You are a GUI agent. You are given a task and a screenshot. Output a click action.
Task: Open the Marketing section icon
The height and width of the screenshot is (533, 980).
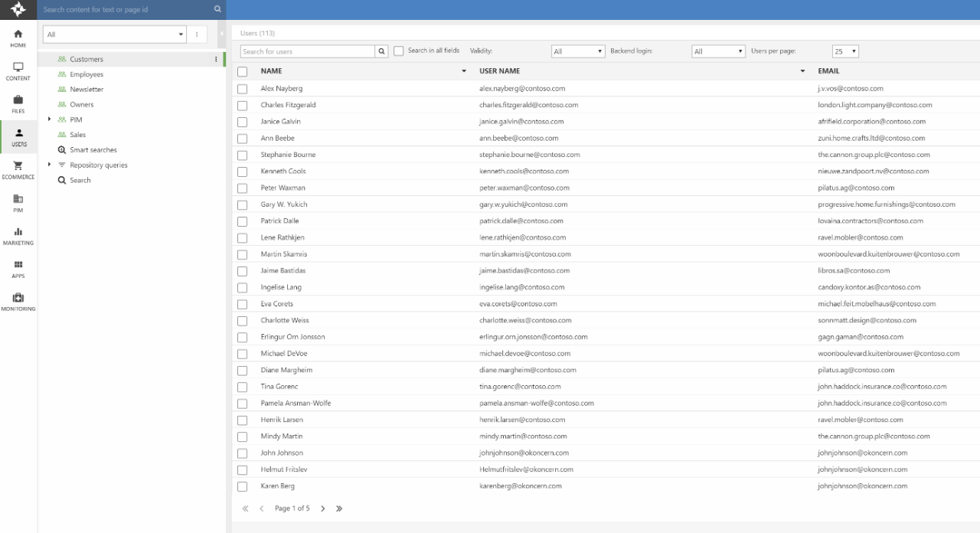18,236
